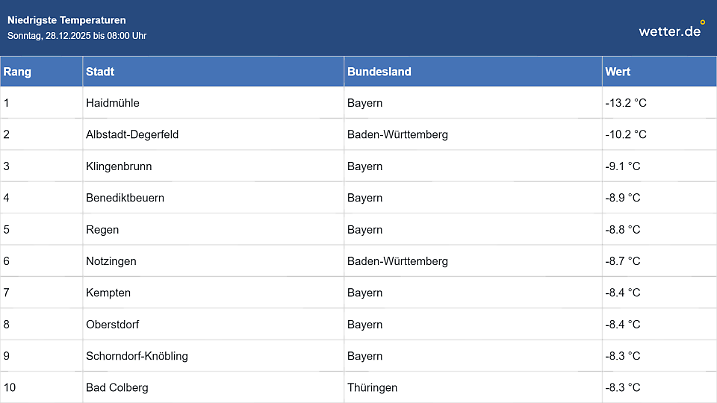The height and width of the screenshot is (403, 717).
Task: Select the Regen city entry
Action: pyautogui.click(x=102, y=229)
